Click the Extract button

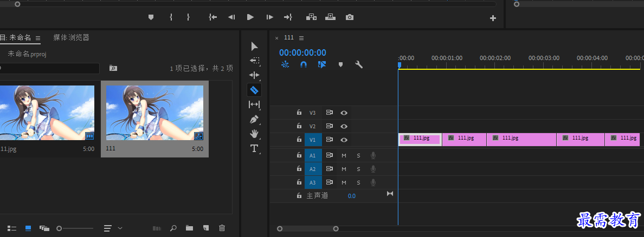[x=331, y=17]
